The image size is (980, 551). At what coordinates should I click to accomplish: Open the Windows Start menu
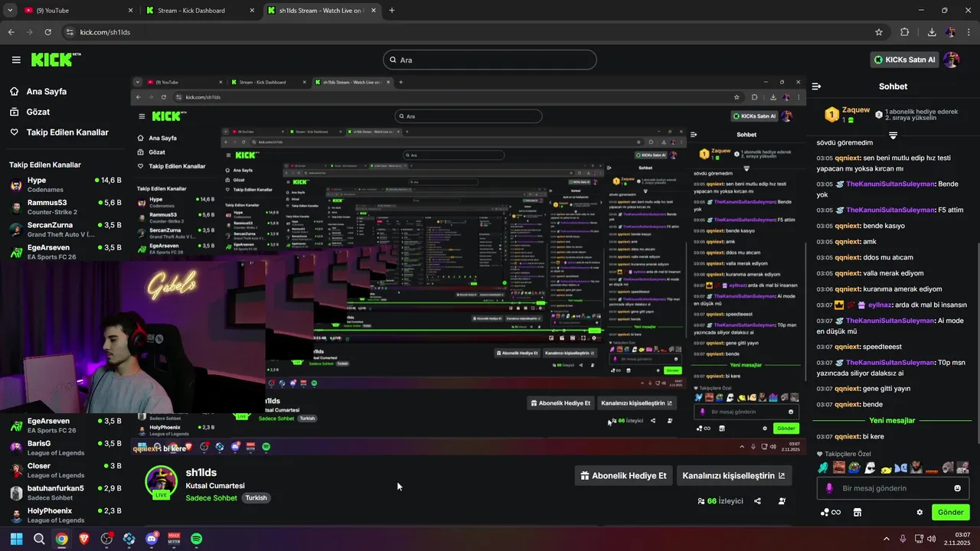tap(16, 539)
